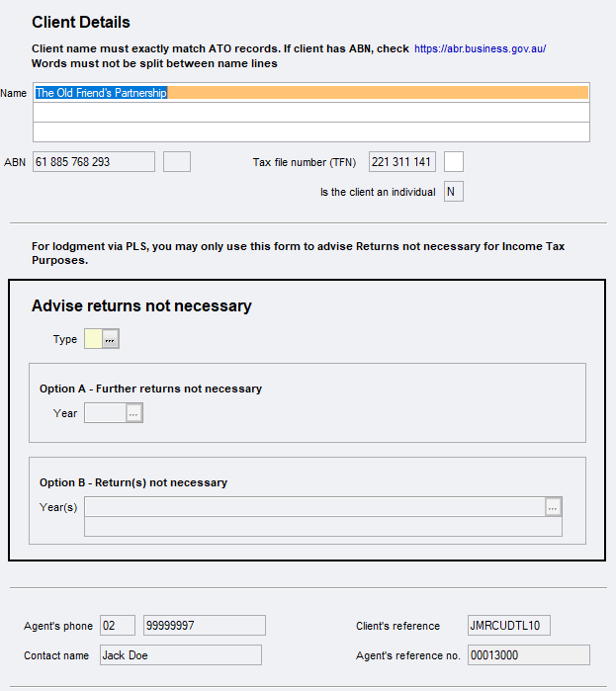Select the ABN number field
This screenshot has height=691, width=616.
click(x=94, y=162)
